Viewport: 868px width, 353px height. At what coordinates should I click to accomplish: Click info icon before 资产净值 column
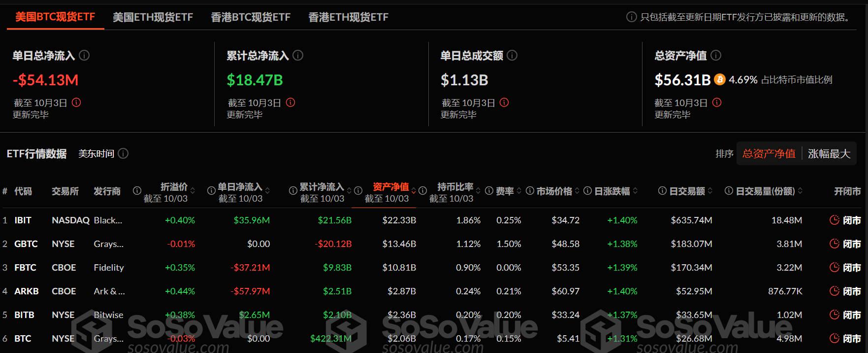pos(358,190)
